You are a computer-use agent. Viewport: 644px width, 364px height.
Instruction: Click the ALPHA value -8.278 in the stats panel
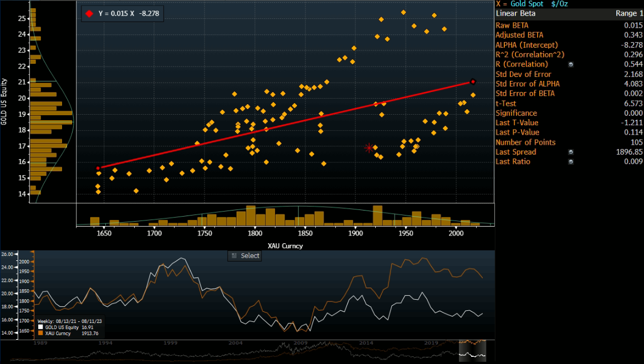pyautogui.click(x=632, y=45)
